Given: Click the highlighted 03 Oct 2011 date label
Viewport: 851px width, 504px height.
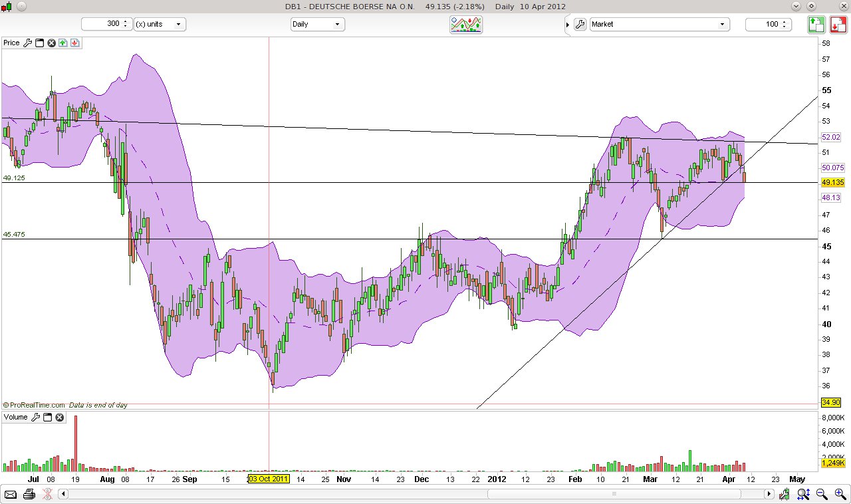Looking at the screenshot, I should point(268,479).
